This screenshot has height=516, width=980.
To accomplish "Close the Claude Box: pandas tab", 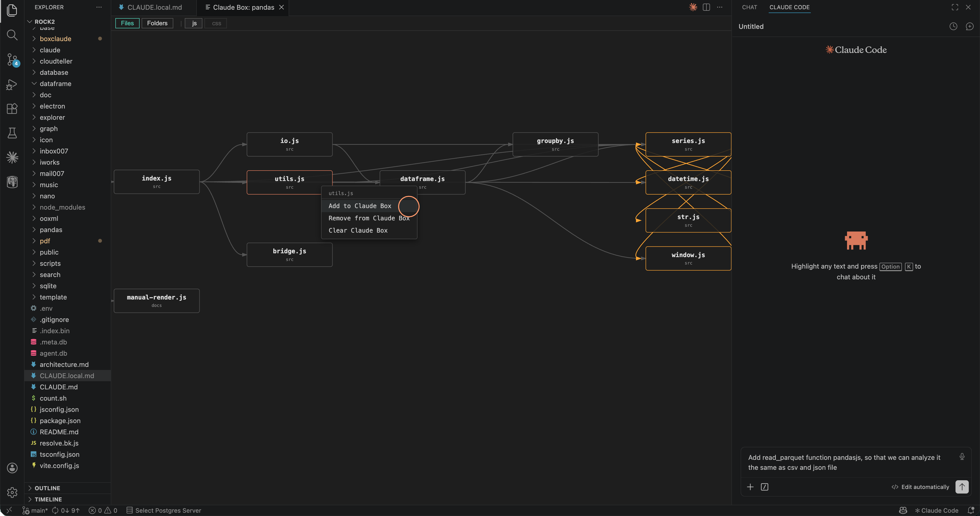I will coord(281,7).
